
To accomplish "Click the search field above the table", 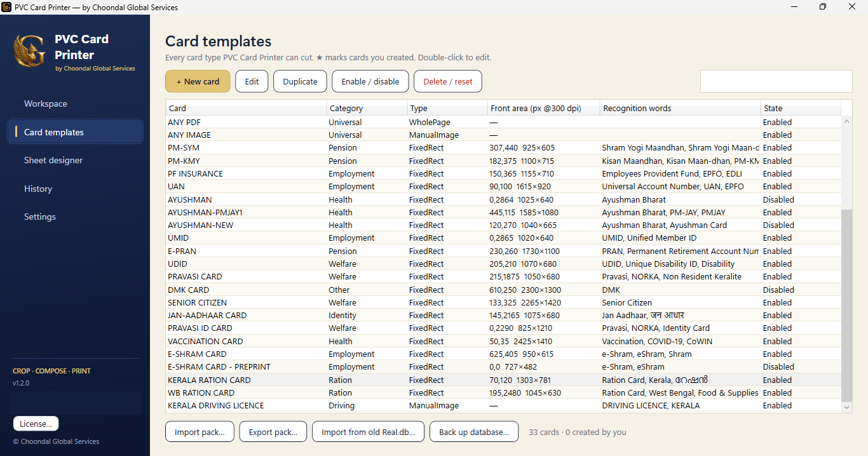I will [776, 81].
